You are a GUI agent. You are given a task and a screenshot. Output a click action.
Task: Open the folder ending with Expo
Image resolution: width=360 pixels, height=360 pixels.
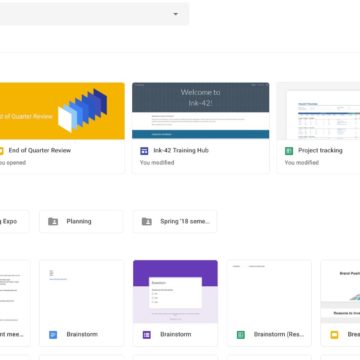click(14, 221)
